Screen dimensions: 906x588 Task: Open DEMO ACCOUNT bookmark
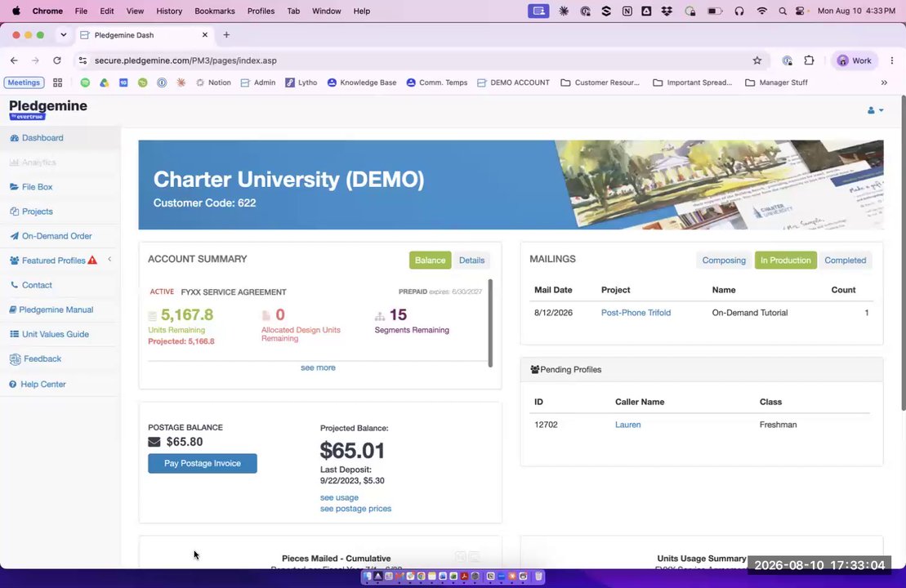click(513, 82)
